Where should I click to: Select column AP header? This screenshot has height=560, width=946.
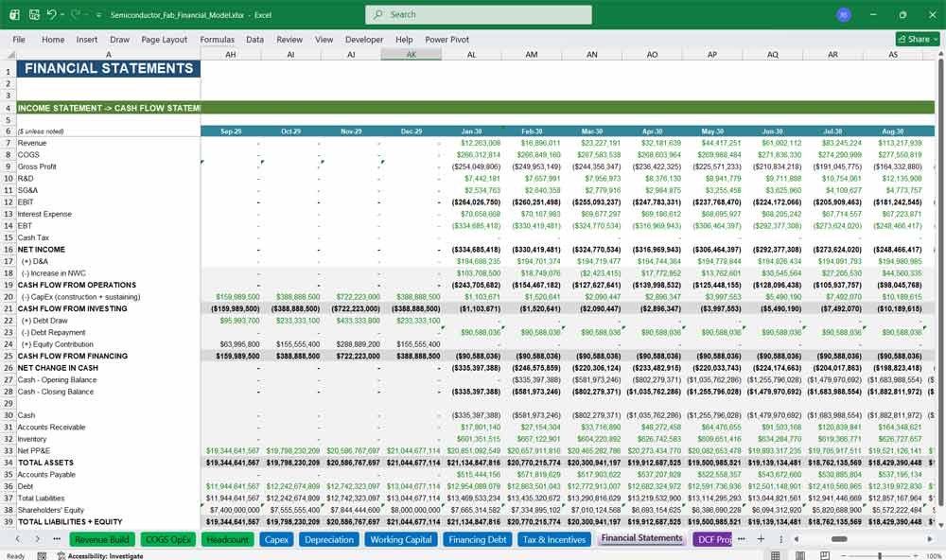tap(712, 54)
